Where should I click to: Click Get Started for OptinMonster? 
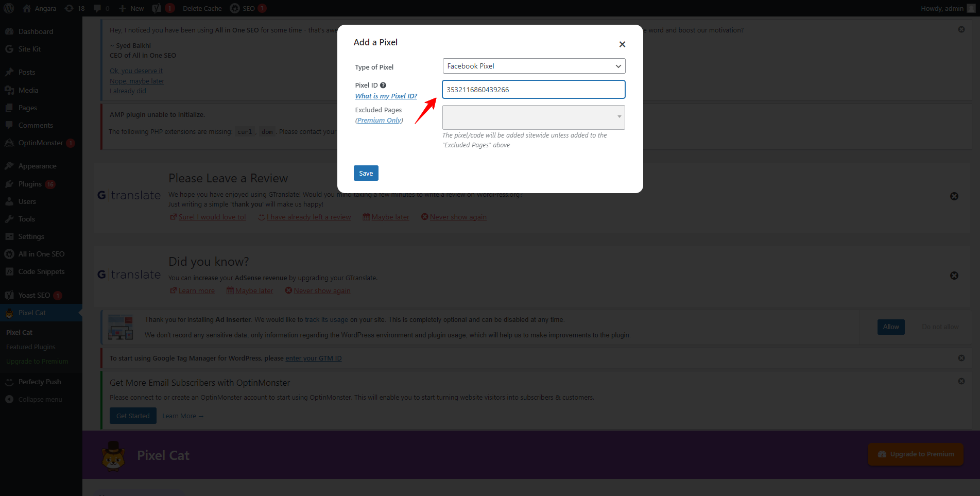point(133,416)
